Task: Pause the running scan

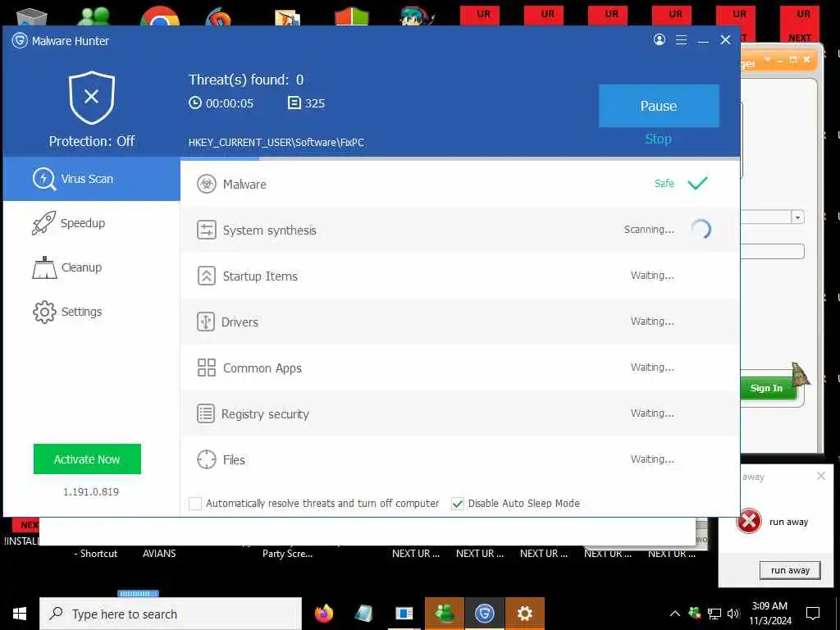Action: tap(659, 106)
